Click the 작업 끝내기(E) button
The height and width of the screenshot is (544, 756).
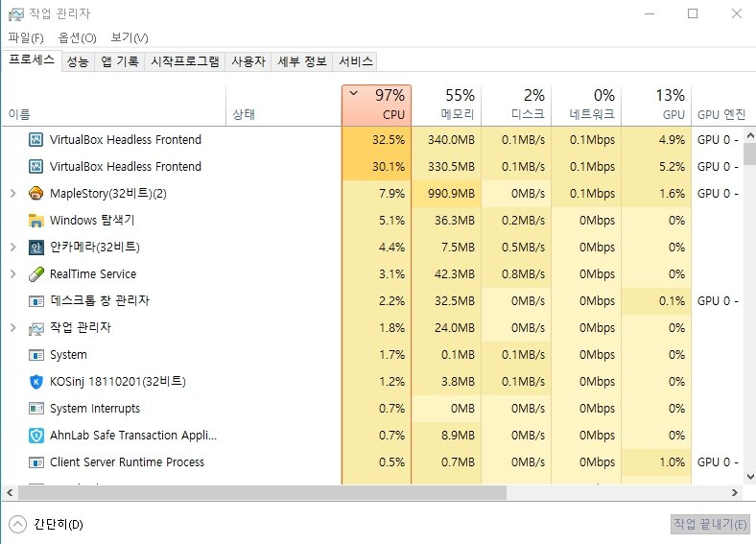pos(710,524)
